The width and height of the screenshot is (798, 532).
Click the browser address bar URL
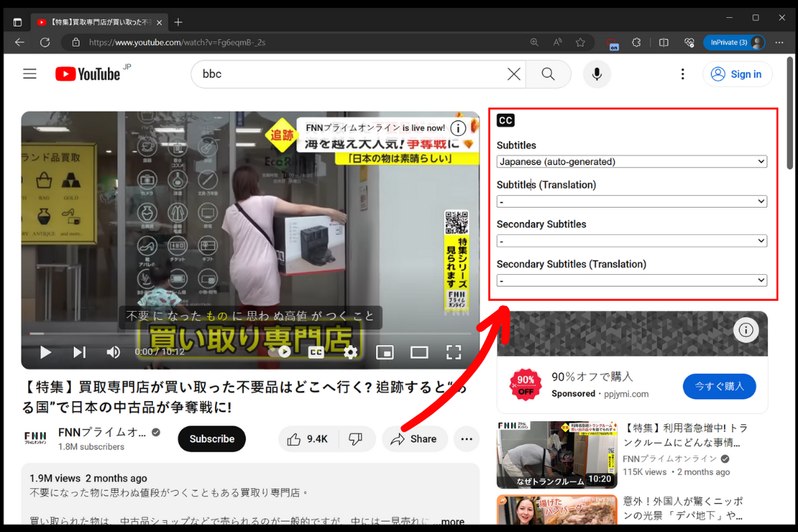(177, 42)
